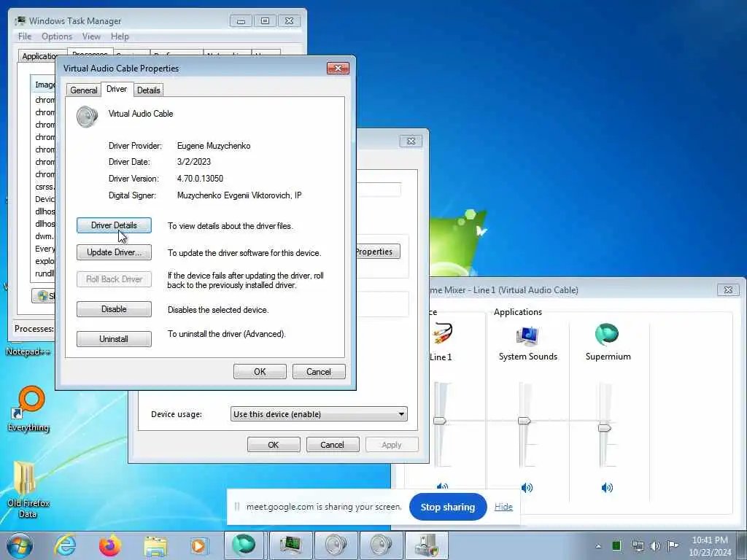Click the Disable device button
The width and height of the screenshot is (747, 560).
pos(114,309)
